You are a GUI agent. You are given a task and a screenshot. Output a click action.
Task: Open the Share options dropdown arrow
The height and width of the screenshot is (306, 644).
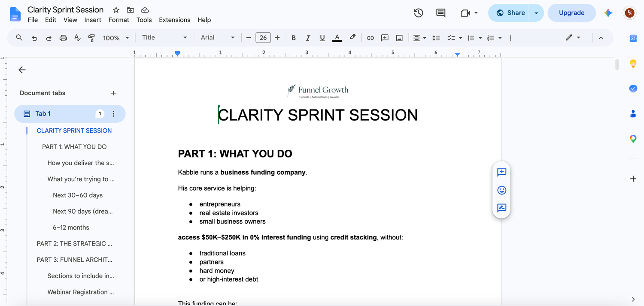536,13
